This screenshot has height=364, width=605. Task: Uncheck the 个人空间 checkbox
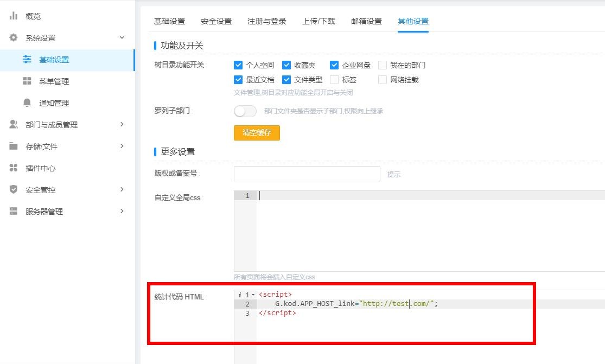238,65
